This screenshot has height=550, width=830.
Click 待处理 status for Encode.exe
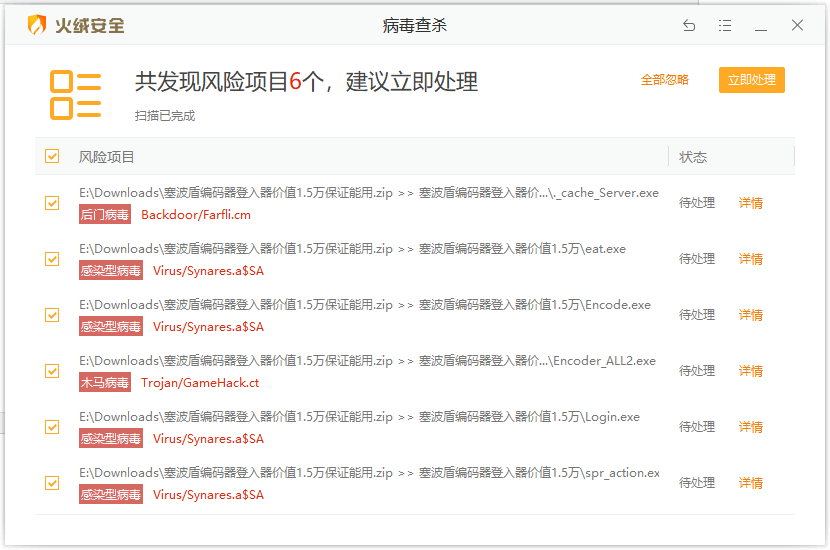(697, 315)
